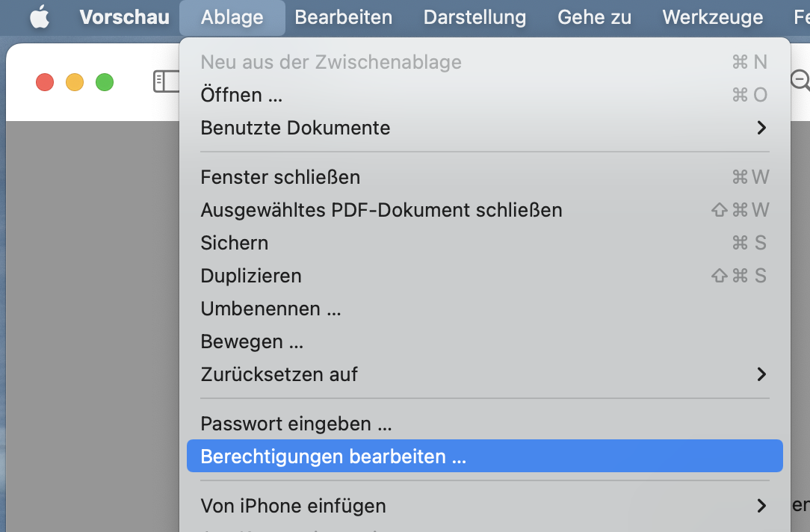This screenshot has height=532, width=810.
Task: Choose Öffnen … from the Ablage menu
Action: click(x=241, y=95)
